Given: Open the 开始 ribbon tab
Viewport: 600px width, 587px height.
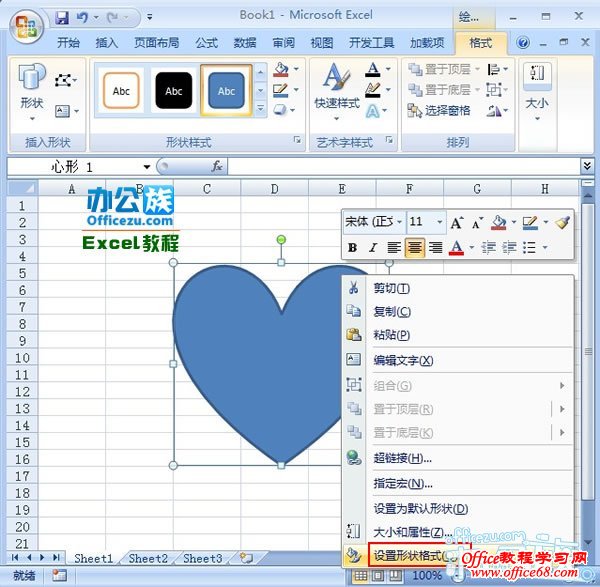Looking at the screenshot, I should click(68, 42).
